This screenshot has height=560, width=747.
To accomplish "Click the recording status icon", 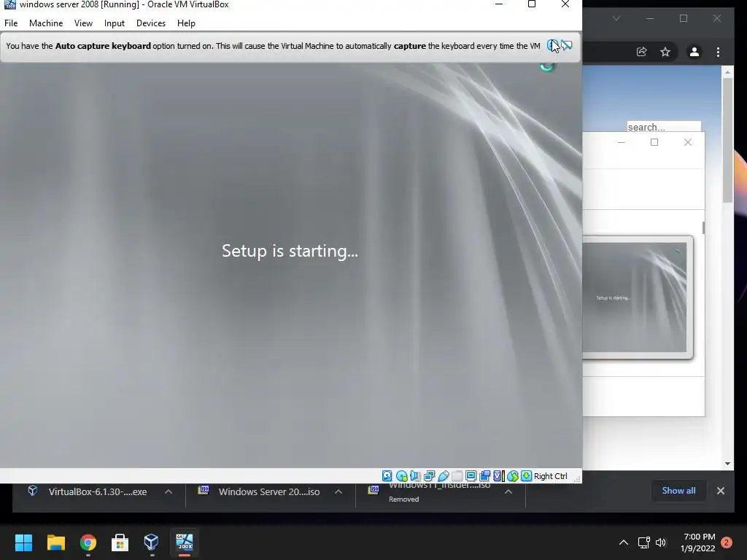I will [485, 475].
